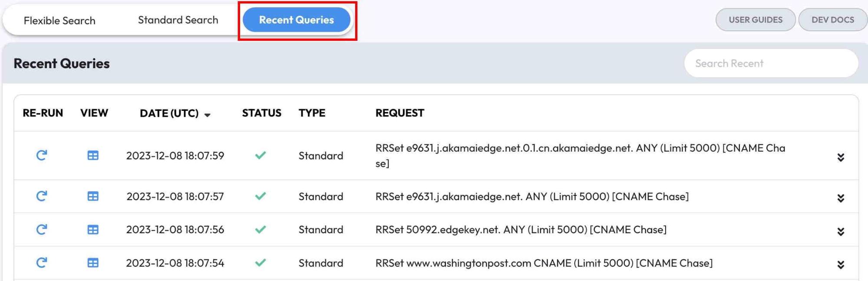View results for the 50992.edgekey.net query
The width and height of the screenshot is (868, 281).
pos(93,229)
